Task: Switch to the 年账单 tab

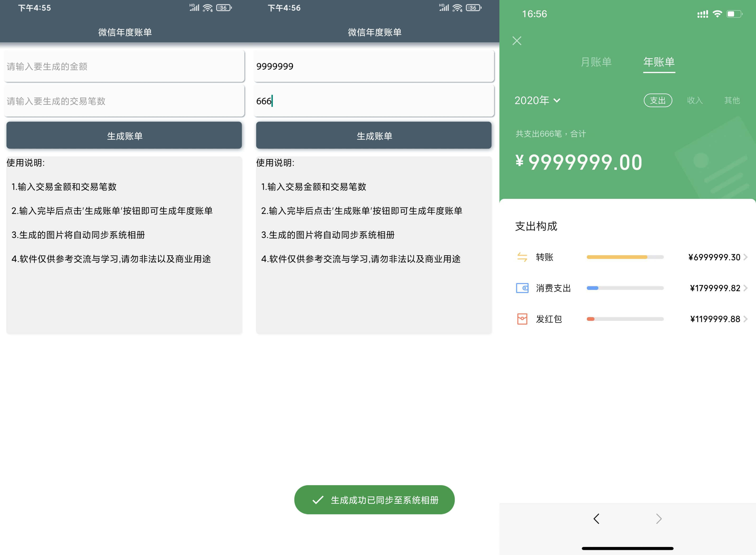Action: (x=659, y=62)
